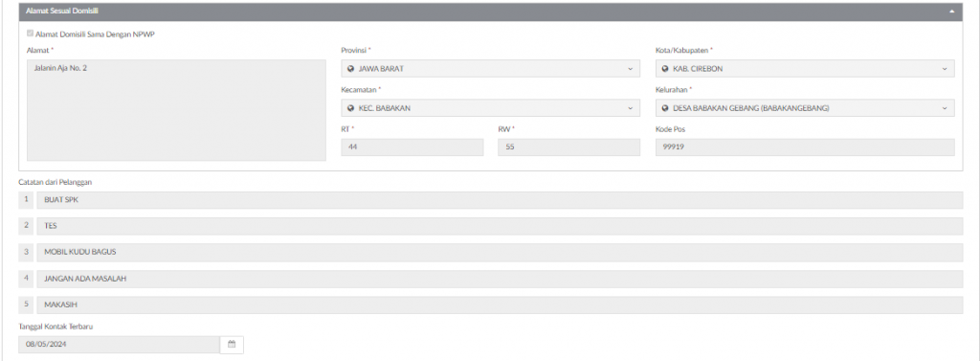Select customer note 5 MAKASIH
Viewport: 980px width, 361px height.
click(500, 305)
